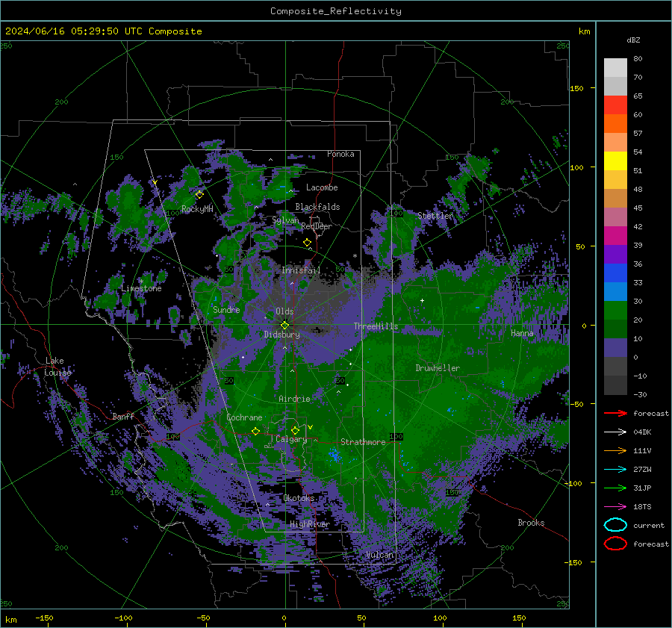Click the Stettler city label

coord(435,216)
